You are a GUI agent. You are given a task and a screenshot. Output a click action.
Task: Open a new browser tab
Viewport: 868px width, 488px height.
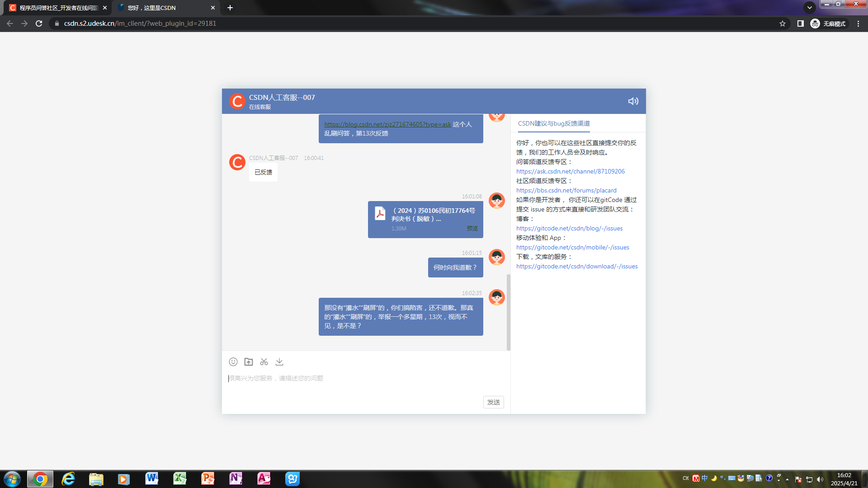coord(230,8)
